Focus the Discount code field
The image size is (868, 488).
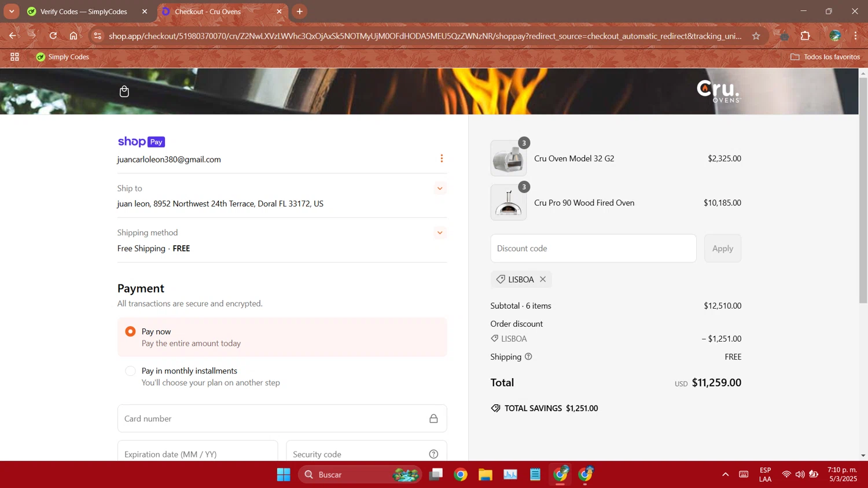click(x=594, y=248)
